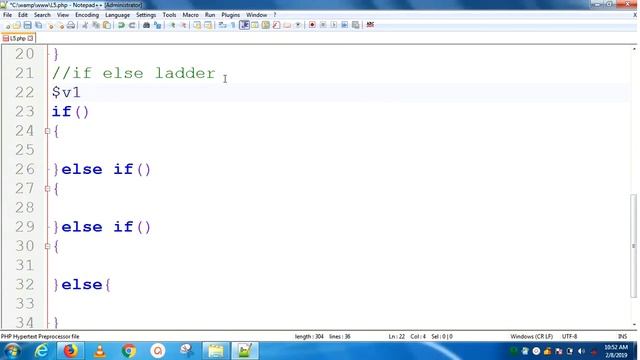Open the File menu
Viewport: 640px width, 360px height.
pos(7,15)
